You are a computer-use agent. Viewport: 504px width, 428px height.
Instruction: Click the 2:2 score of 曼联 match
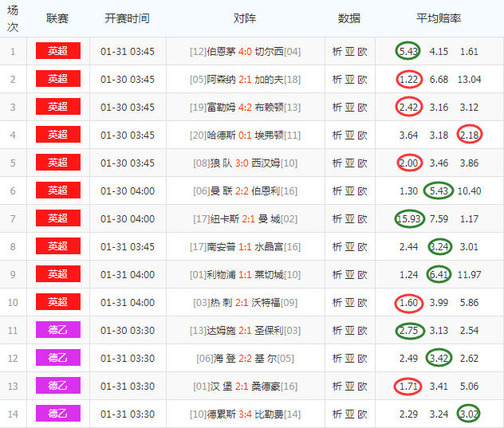tap(242, 191)
